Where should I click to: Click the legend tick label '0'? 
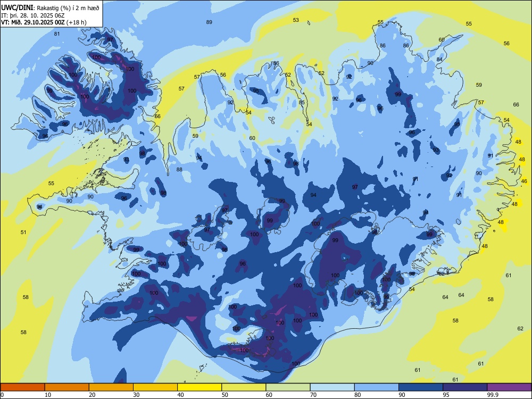2,395
